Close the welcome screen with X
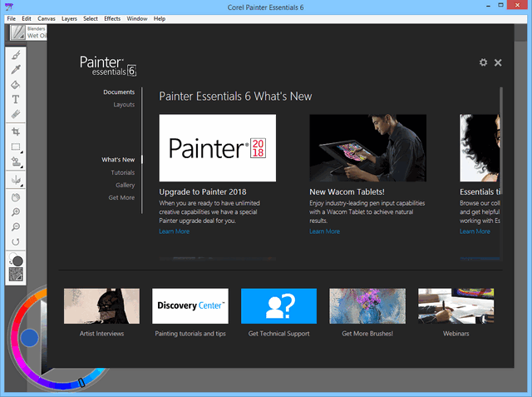Image resolution: width=532 pixels, height=397 pixels. [x=498, y=62]
